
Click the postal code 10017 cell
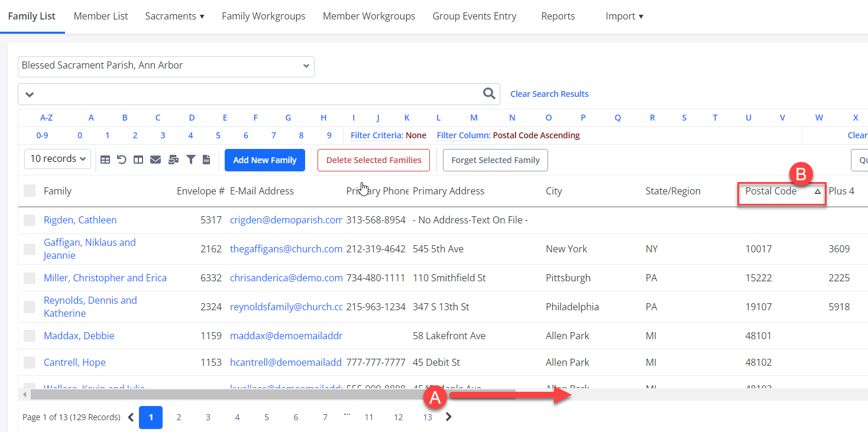click(x=759, y=249)
